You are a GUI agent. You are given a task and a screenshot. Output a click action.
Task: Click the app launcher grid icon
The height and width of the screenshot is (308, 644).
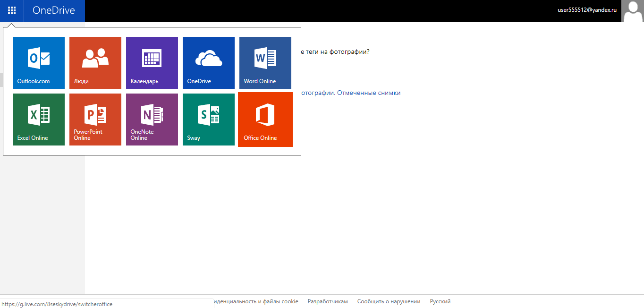[12, 10]
